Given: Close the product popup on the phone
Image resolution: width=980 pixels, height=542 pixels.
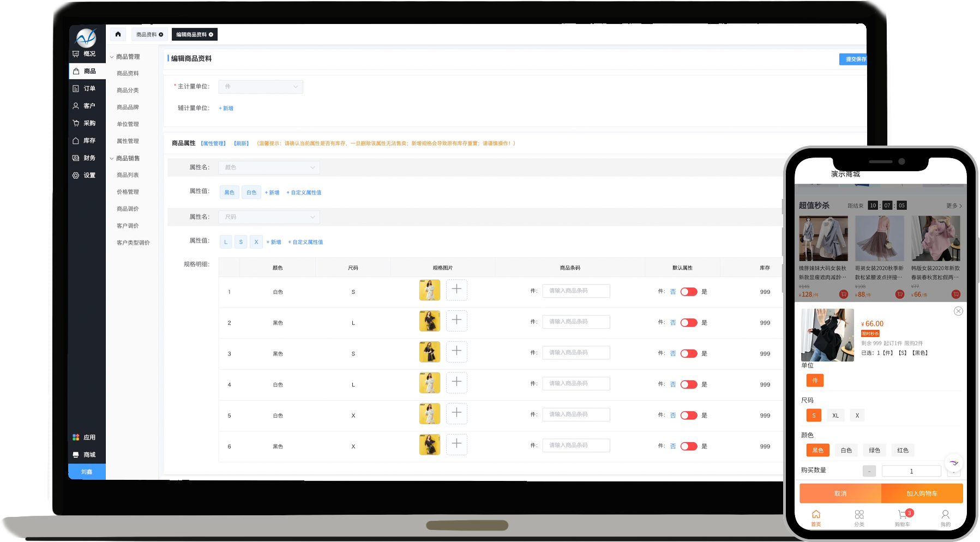Looking at the screenshot, I should click(x=958, y=311).
